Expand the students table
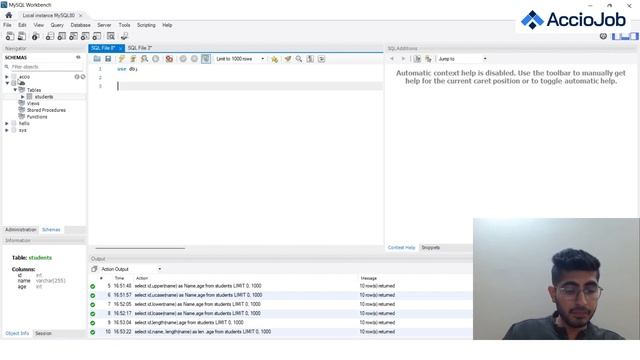The width and height of the screenshot is (640, 360). coord(22,97)
